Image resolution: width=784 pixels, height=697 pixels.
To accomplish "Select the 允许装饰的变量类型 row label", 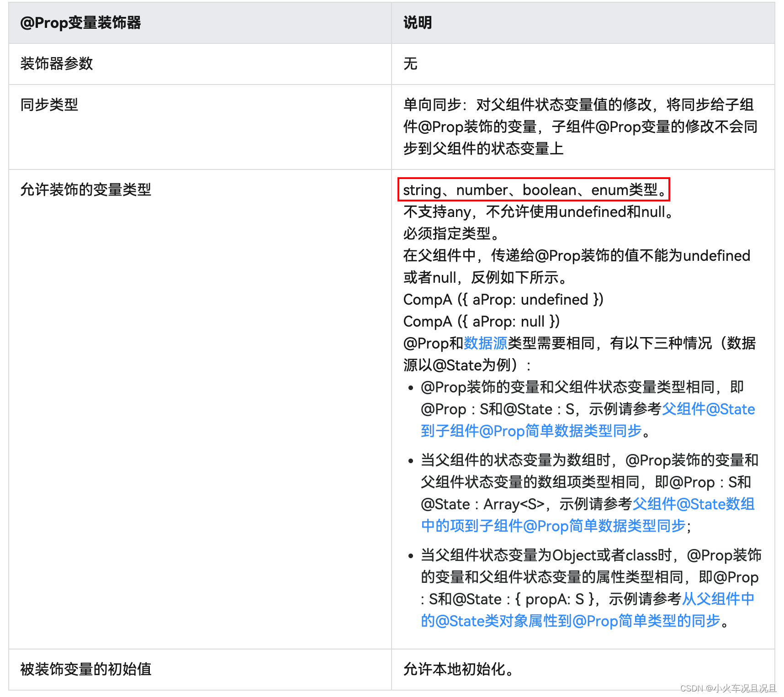I will click(x=86, y=190).
